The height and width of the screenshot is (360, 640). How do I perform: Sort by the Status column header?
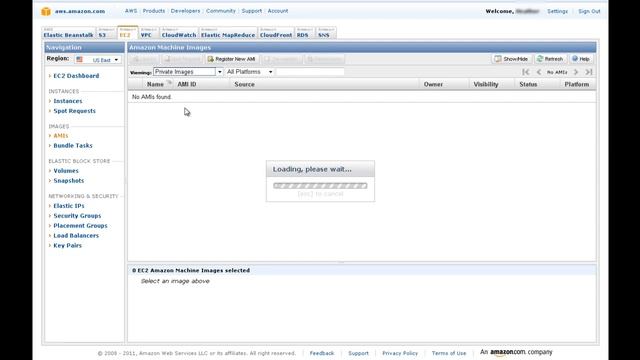coord(528,84)
